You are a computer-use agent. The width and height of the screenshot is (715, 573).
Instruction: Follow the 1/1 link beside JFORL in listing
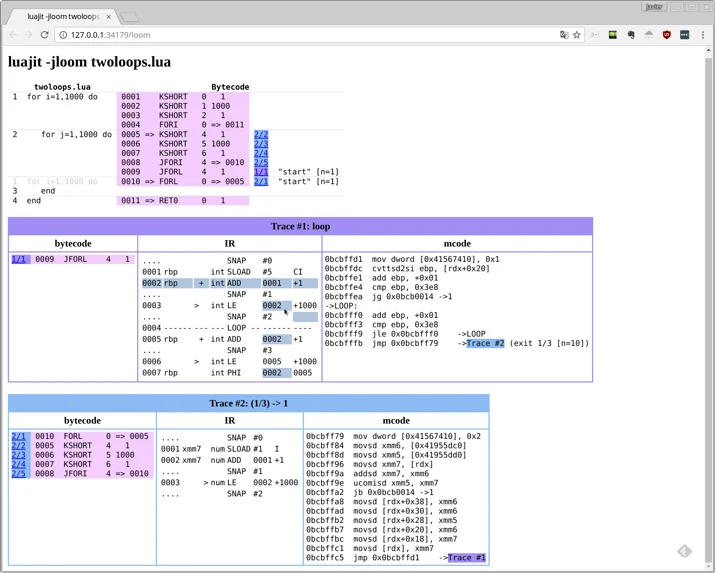(261, 172)
